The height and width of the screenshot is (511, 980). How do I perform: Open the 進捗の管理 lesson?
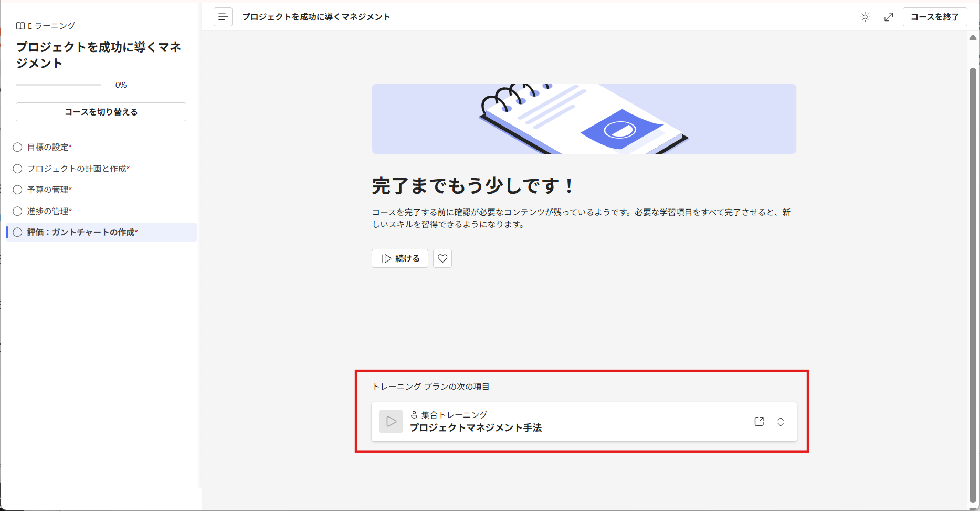click(49, 211)
